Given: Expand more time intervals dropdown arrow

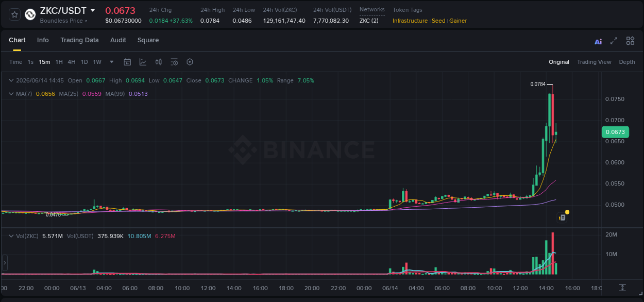Looking at the screenshot, I should click(x=112, y=62).
